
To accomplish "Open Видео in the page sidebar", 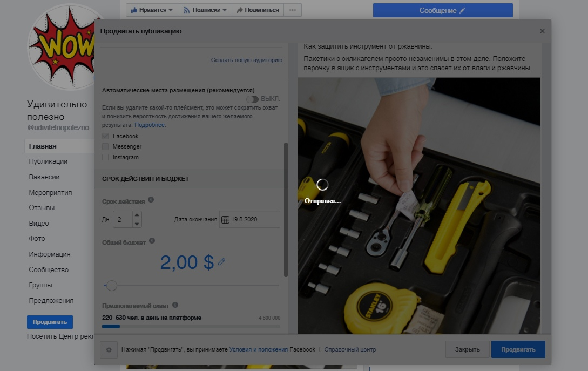I will click(x=39, y=223).
